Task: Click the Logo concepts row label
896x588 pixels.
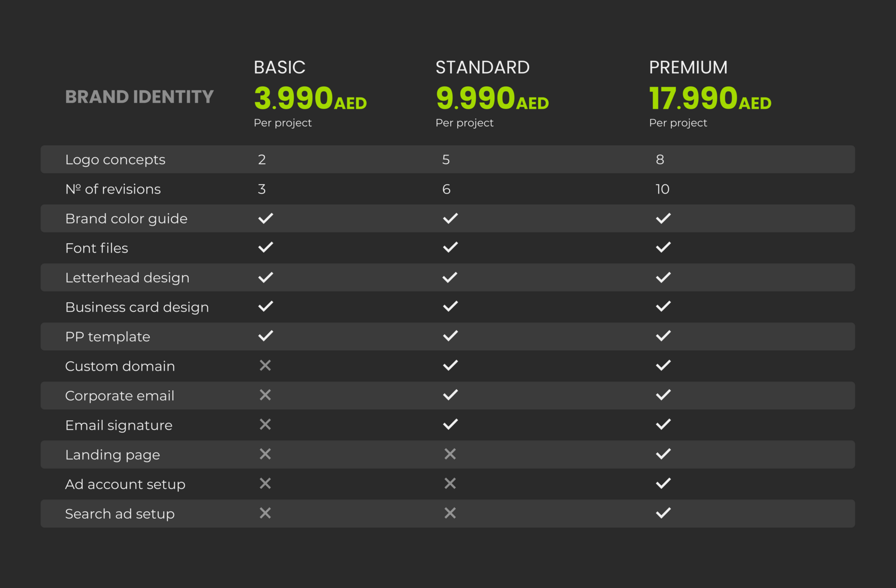Action: (115, 160)
